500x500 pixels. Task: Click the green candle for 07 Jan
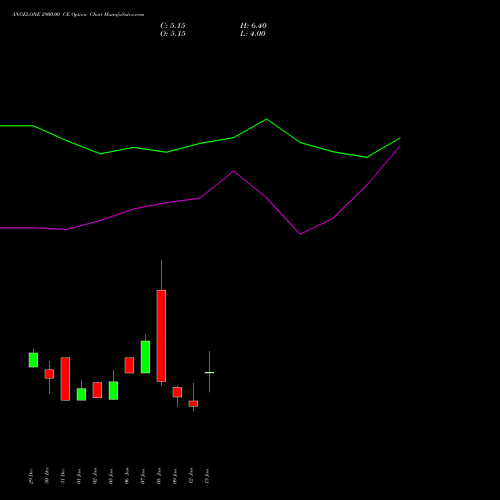point(145,357)
